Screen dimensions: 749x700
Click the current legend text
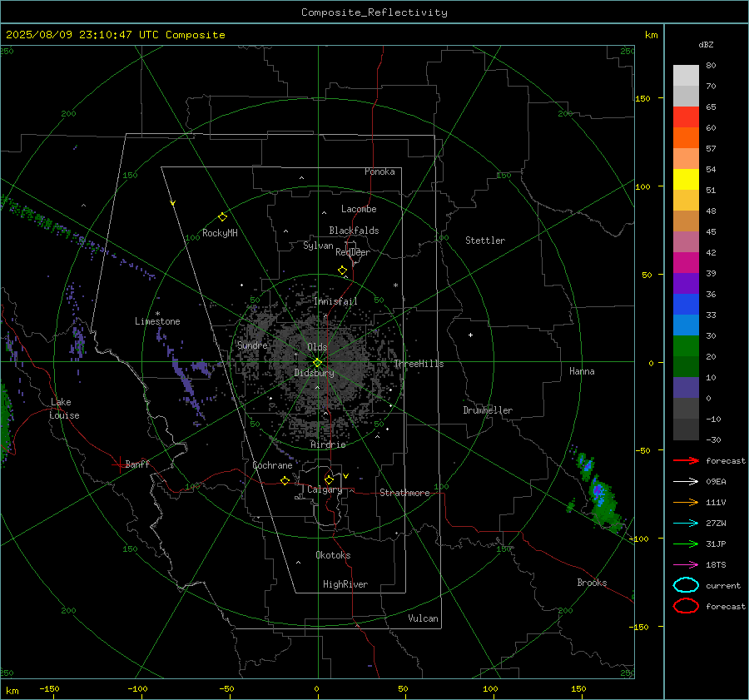click(723, 586)
